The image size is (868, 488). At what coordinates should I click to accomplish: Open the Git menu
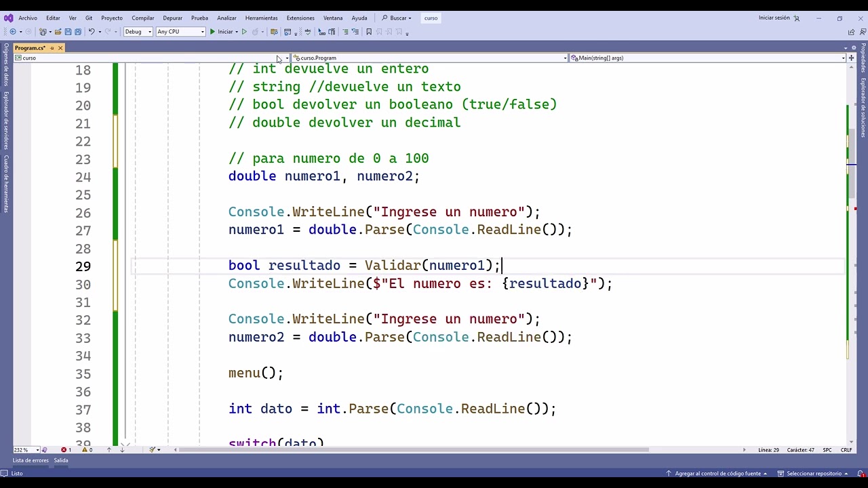tap(89, 18)
